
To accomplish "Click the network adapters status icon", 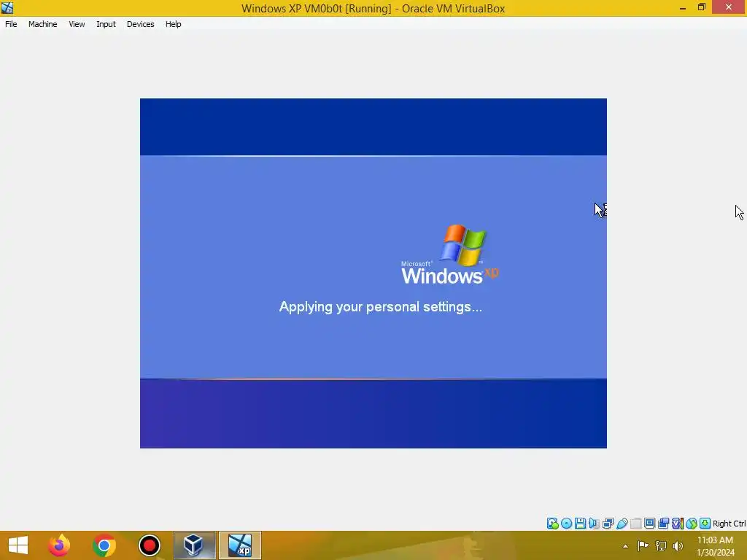I will coord(608,524).
